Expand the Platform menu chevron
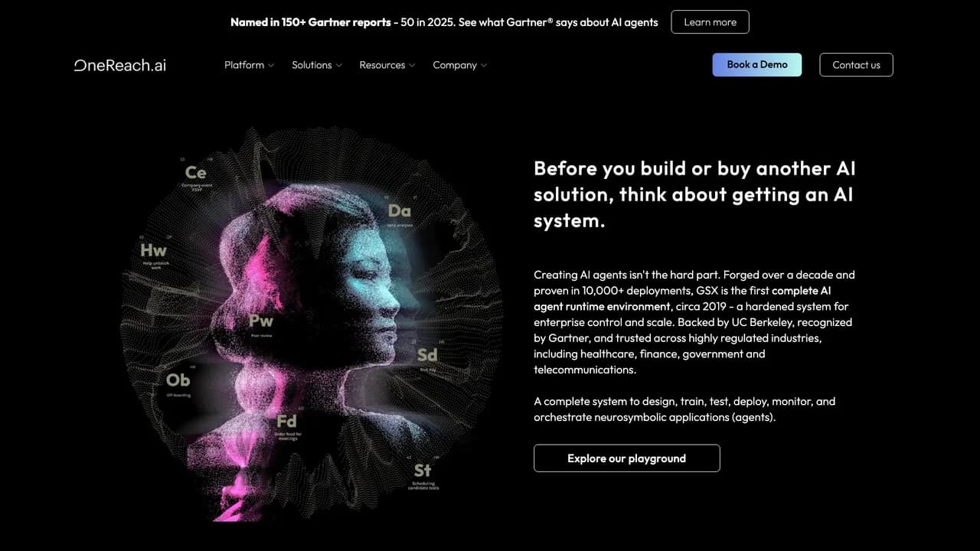The width and height of the screenshot is (980, 551). pyautogui.click(x=270, y=66)
